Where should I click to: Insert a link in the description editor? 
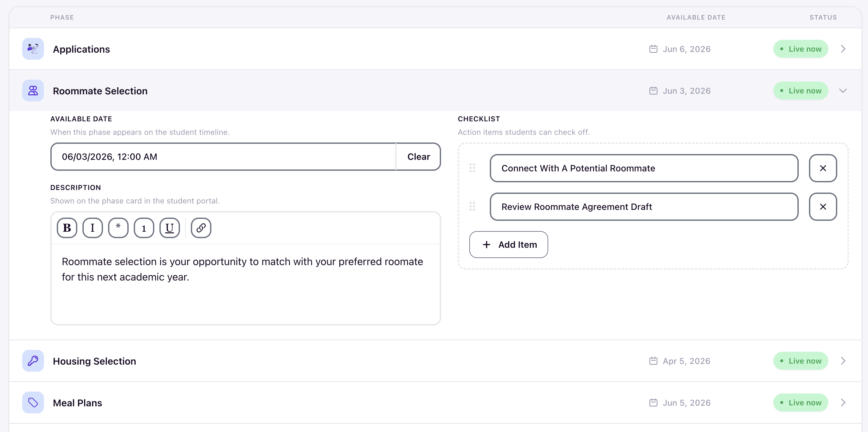(x=201, y=228)
